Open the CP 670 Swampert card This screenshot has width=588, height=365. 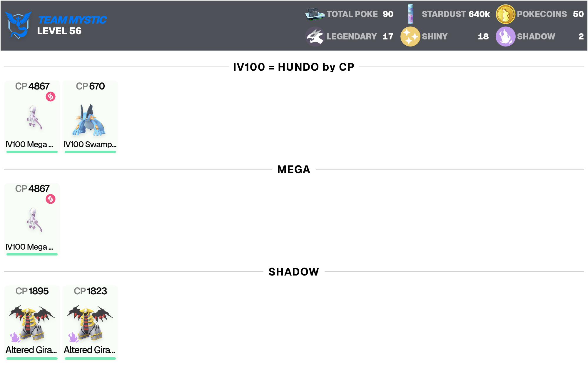[90, 117]
